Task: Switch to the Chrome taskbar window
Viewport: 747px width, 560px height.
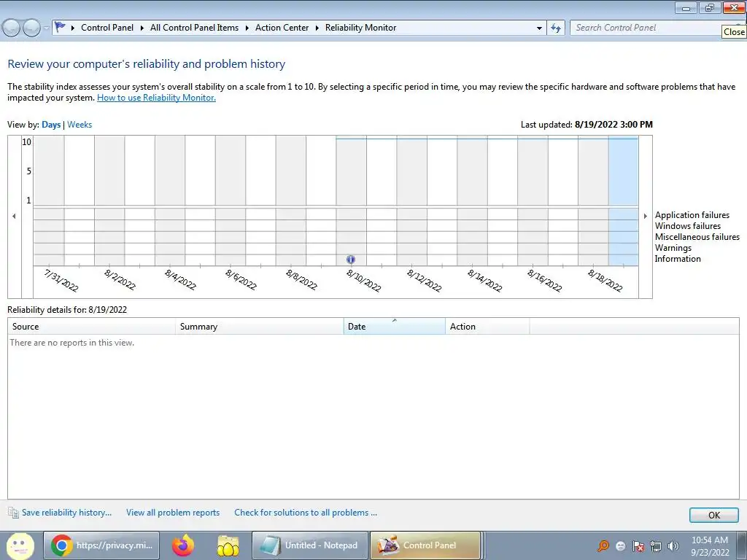Action: pyautogui.click(x=101, y=545)
